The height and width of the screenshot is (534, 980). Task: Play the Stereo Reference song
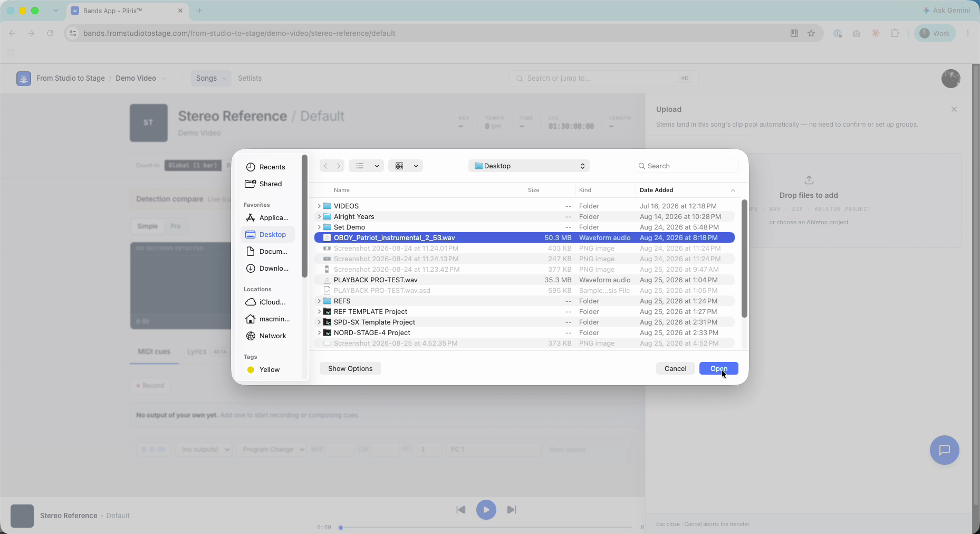tap(486, 510)
